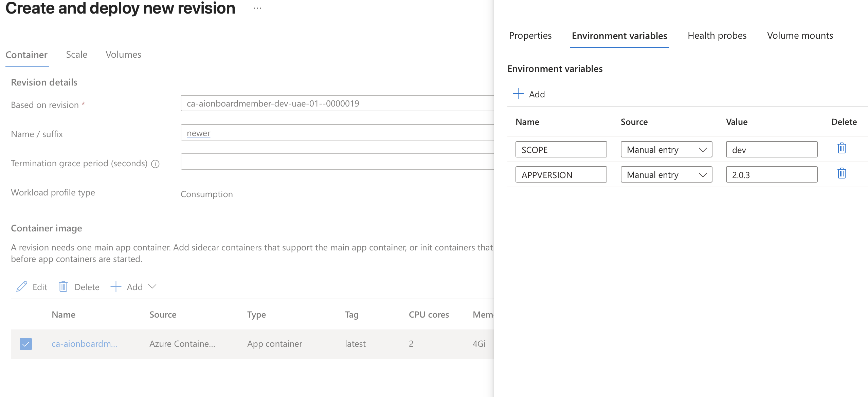This screenshot has height=397, width=868.
Task: Click the App container type cell
Action: tap(275, 344)
